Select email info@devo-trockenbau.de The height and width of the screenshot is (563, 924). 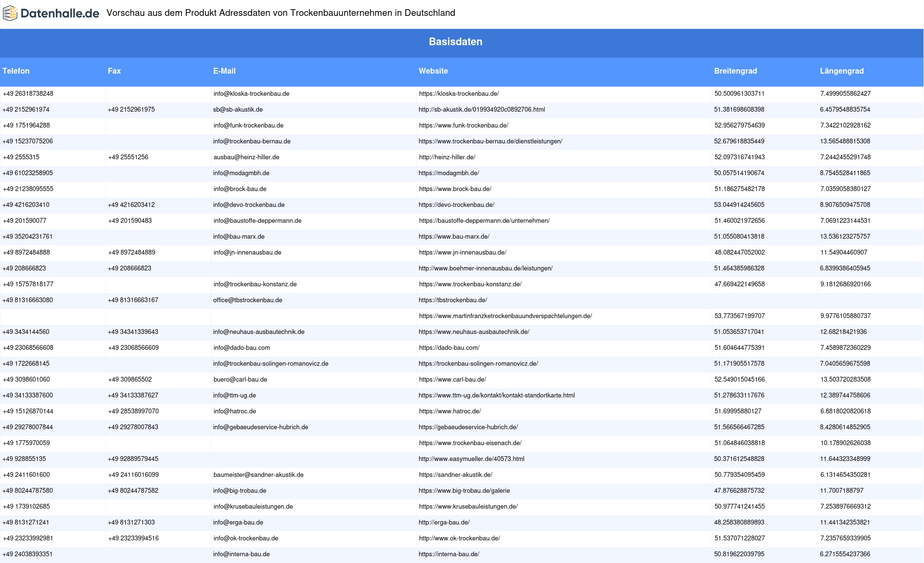click(249, 205)
